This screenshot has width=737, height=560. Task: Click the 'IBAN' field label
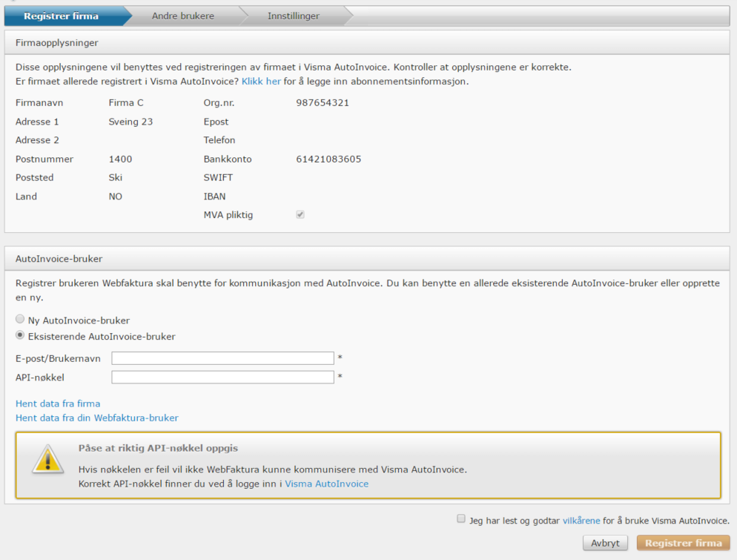pos(214,197)
